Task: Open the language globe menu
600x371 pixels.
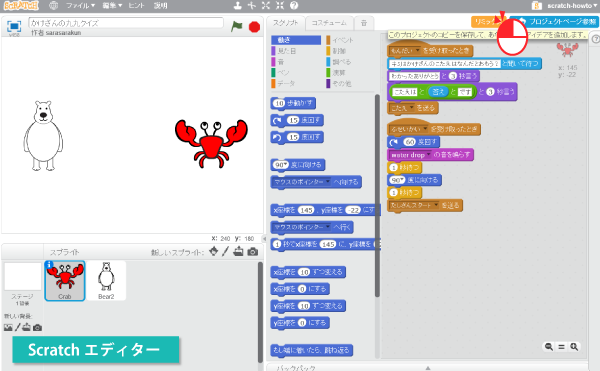Action: click(x=54, y=5)
